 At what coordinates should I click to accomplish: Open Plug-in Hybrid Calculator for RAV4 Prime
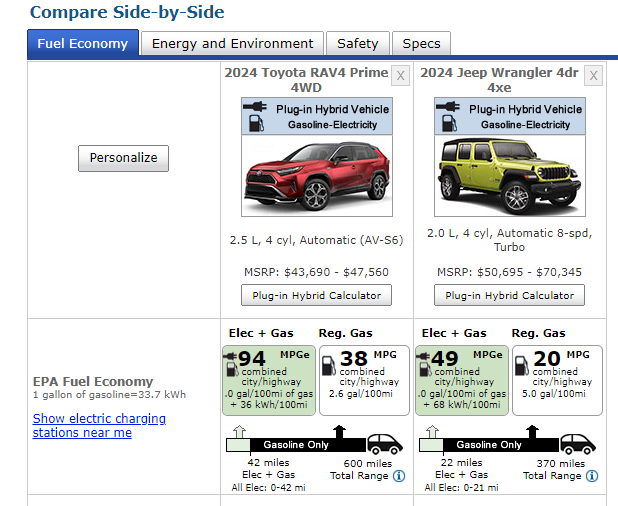point(316,295)
